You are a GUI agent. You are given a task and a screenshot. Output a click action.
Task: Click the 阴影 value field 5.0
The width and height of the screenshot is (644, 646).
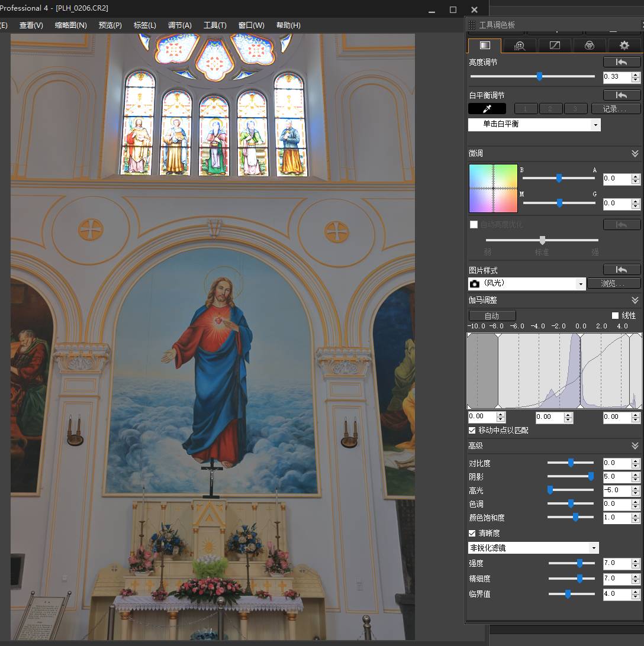tap(617, 477)
